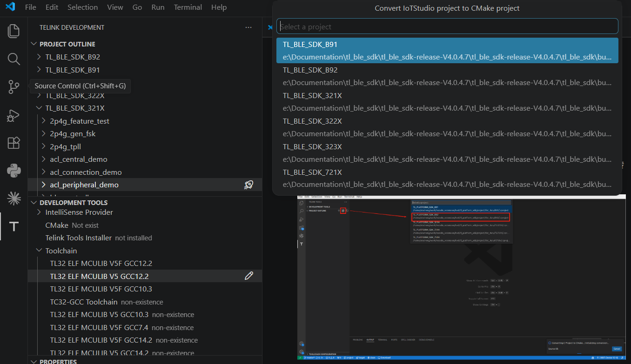
Task: Expand TL_BLE_SDK_322X in the Project Outline tree
Action: tap(39, 96)
